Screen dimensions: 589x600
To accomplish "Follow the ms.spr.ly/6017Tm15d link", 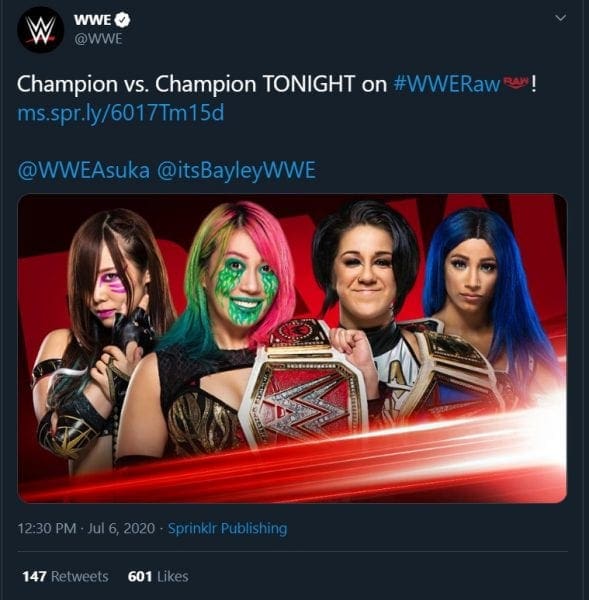I will pyautogui.click(x=121, y=113).
